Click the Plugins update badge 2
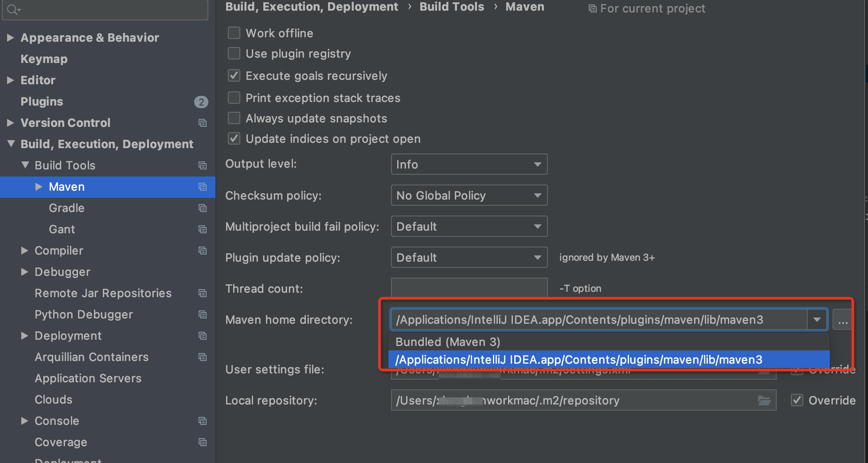Viewport: 868px width, 463px height. point(201,102)
